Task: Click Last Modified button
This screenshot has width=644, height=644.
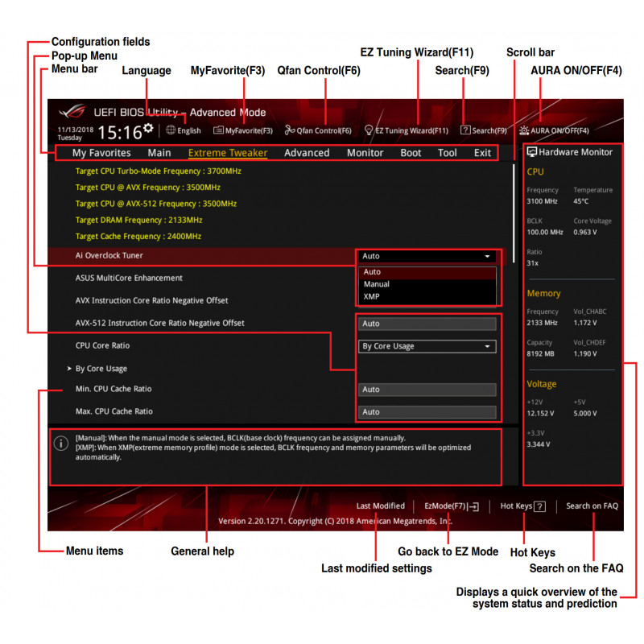Action: click(380, 506)
